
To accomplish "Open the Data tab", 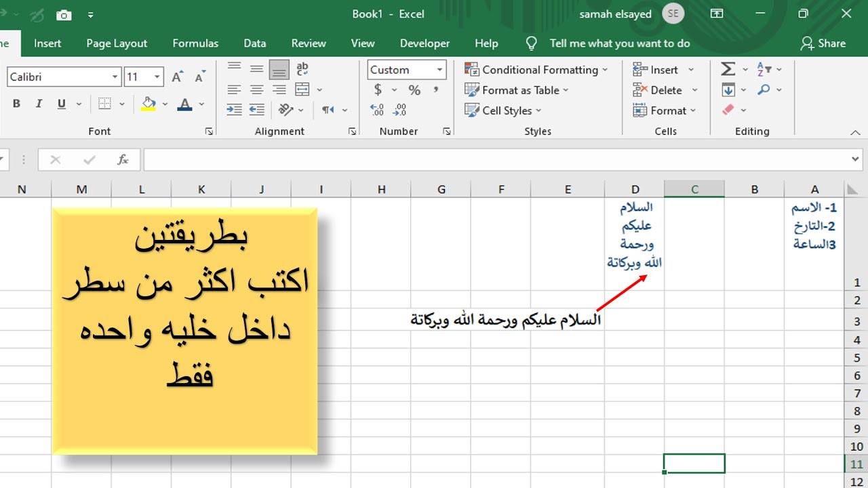I will [x=255, y=43].
